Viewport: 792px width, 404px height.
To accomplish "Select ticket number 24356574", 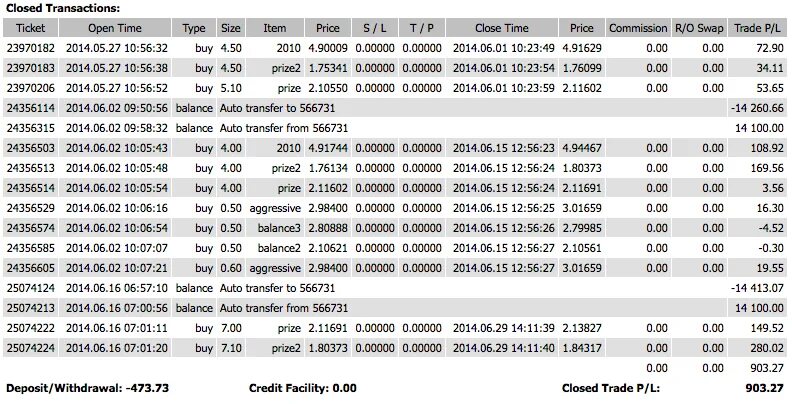I will pyautogui.click(x=31, y=228).
